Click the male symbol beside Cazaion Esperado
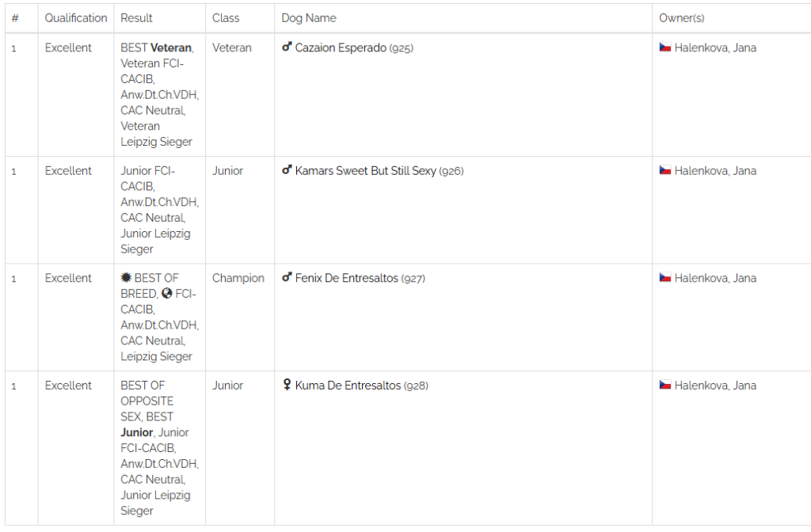This screenshot has height=532, width=811. [x=287, y=47]
